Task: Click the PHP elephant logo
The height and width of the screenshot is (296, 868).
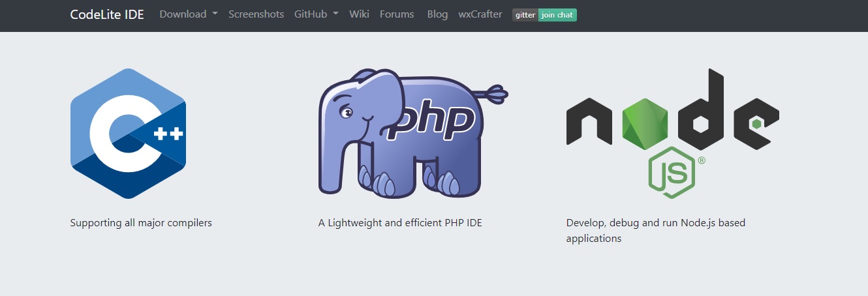Action: 413,133
